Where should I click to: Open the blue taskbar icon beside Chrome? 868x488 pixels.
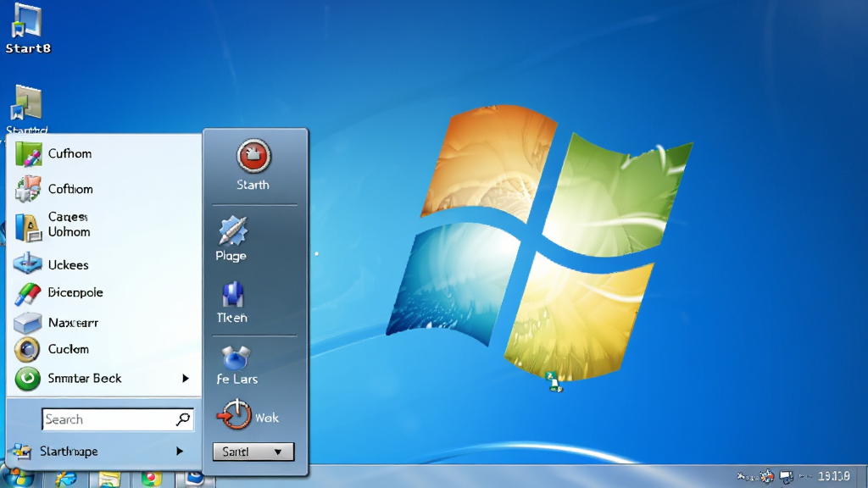coord(194,479)
